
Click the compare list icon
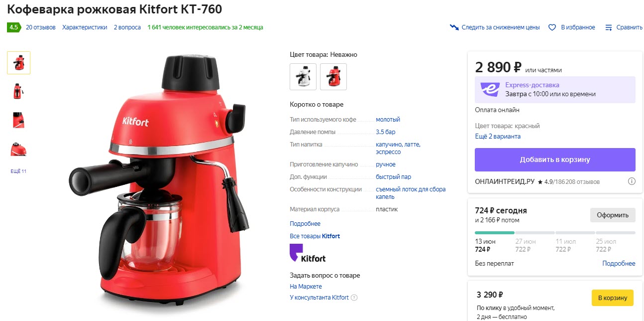click(x=608, y=27)
